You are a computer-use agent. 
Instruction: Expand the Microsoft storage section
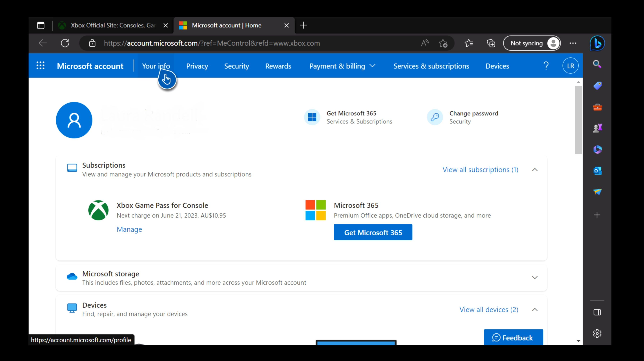pyautogui.click(x=535, y=278)
